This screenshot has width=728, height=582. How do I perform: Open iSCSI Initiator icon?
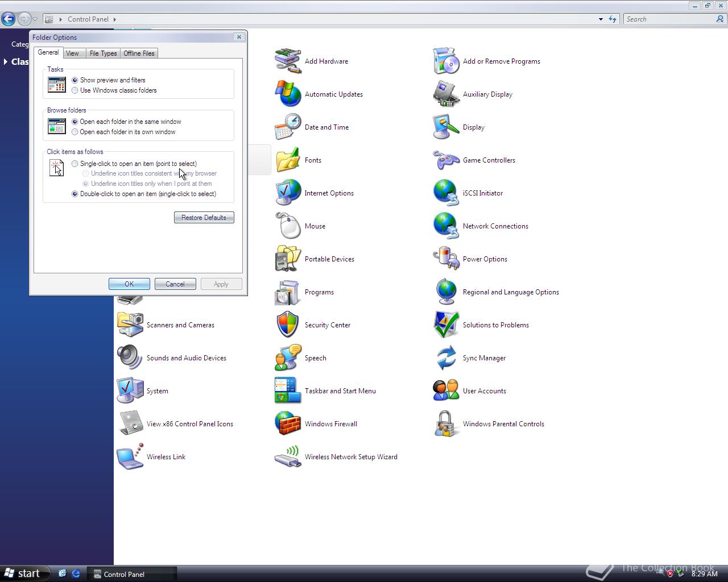click(446, 193)
